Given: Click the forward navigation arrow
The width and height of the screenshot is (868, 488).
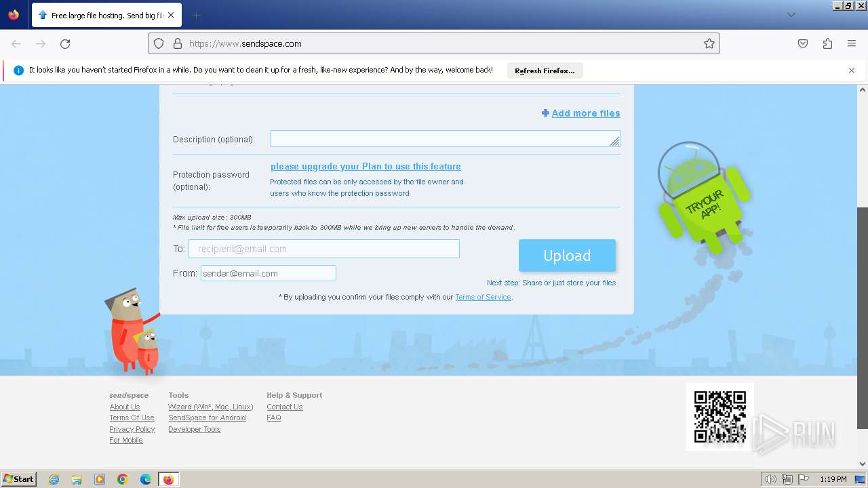Looking at the screenshot, I should 41,43.
